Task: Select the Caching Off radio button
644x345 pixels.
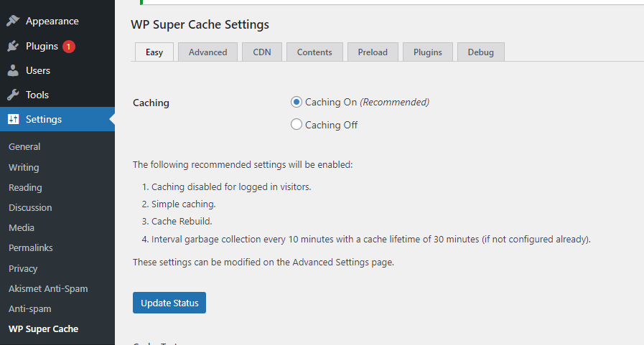Action: point(296,124)
